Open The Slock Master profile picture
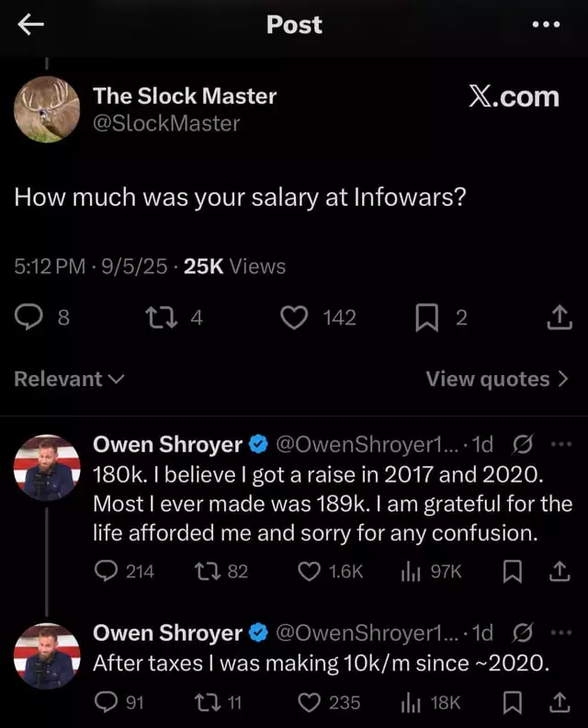 [x=47, y=109]
